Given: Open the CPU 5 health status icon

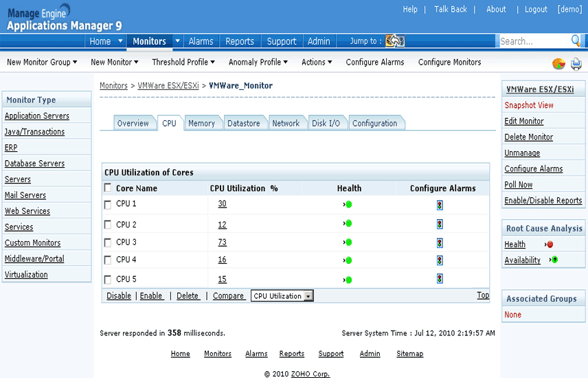Looking at the screenshot, I should pyautogui.click(x=348, y=280).
